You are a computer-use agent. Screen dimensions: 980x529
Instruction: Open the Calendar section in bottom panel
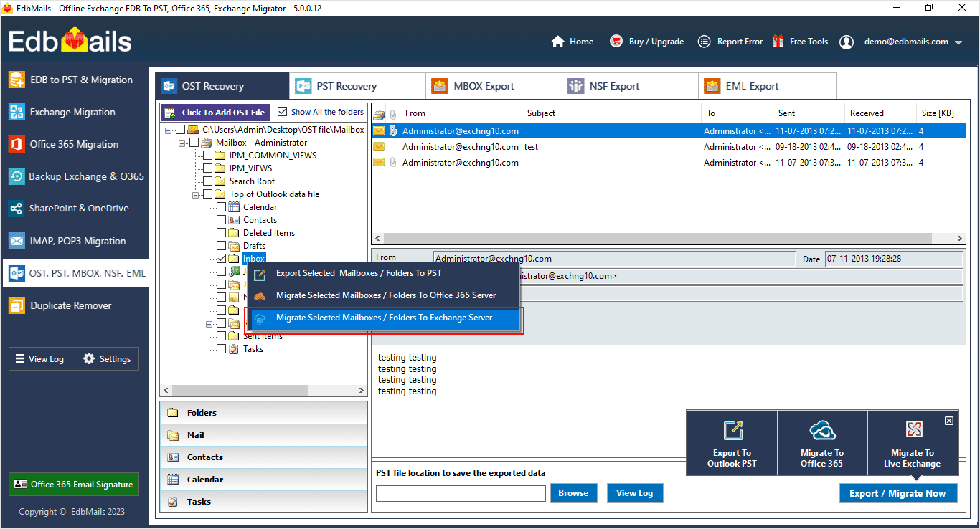(263, 480)
